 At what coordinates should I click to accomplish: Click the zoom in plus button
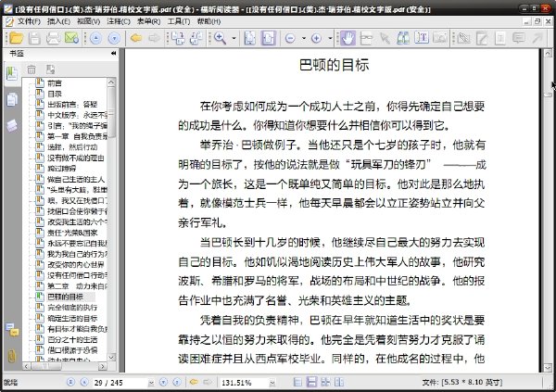[316, 38]
